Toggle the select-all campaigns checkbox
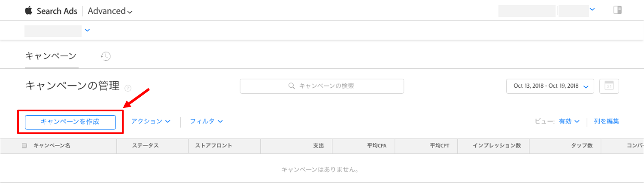 pyautogui.click(x=24, y=146)
